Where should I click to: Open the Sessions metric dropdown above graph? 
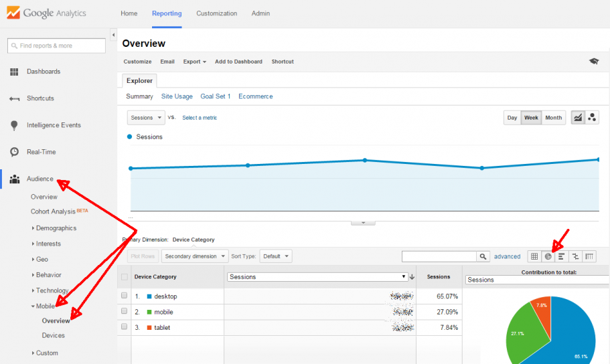146,118
